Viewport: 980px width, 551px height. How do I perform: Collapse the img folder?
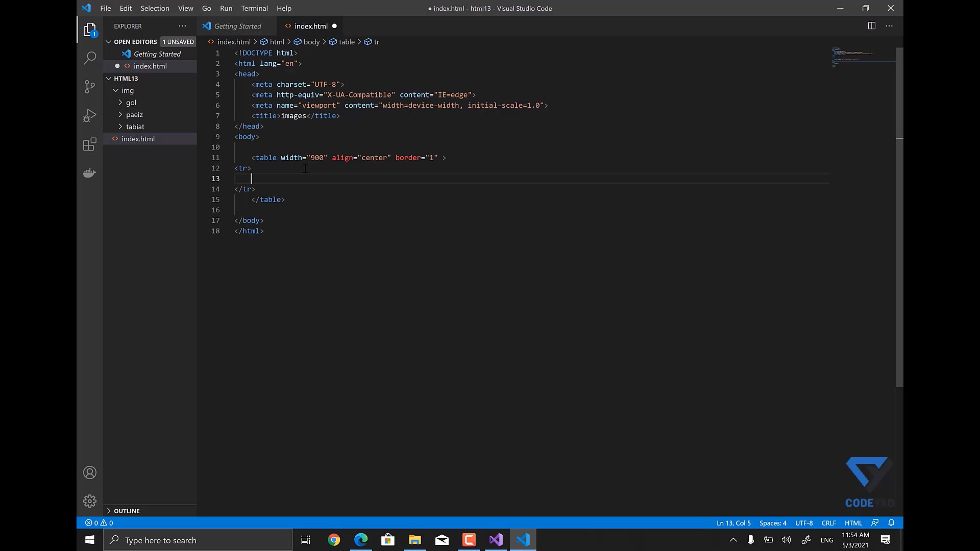click(128, 90)
